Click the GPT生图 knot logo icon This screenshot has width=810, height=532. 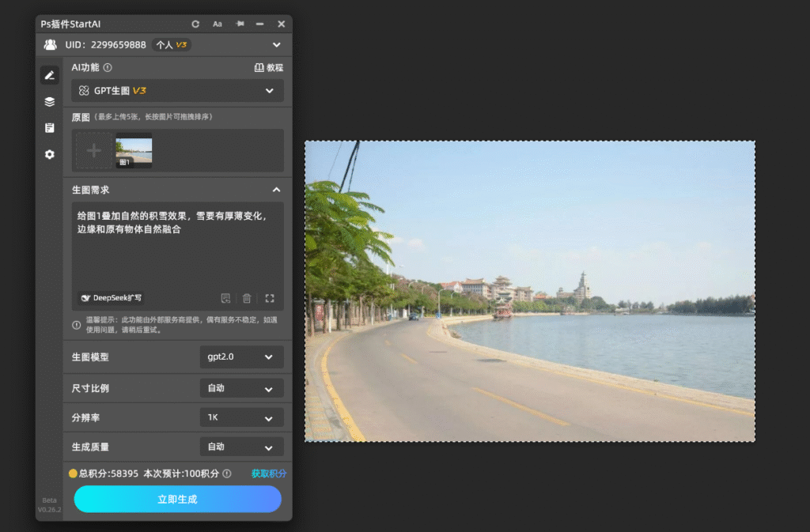pos(84,91)
